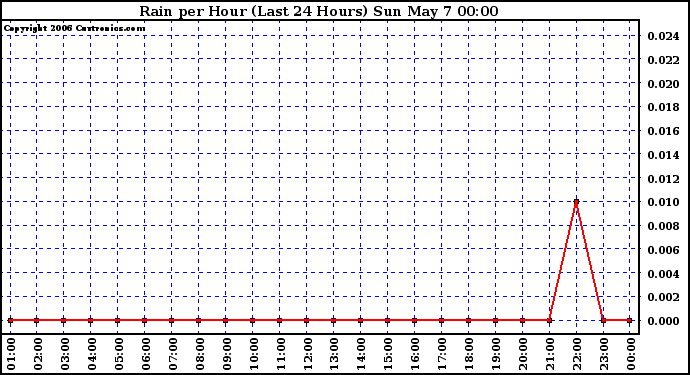Image resolution: width=690 pixels, height=375 pixels.
Task: Click the x-axis label 15:00
Action: (389, 354)
